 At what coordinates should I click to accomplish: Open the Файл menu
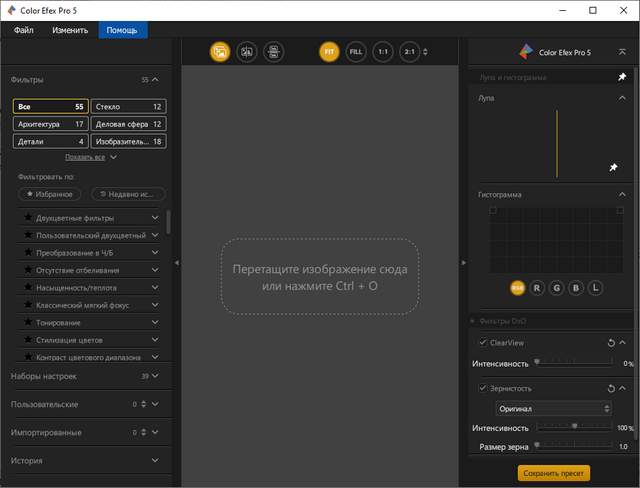click(23, 30)
